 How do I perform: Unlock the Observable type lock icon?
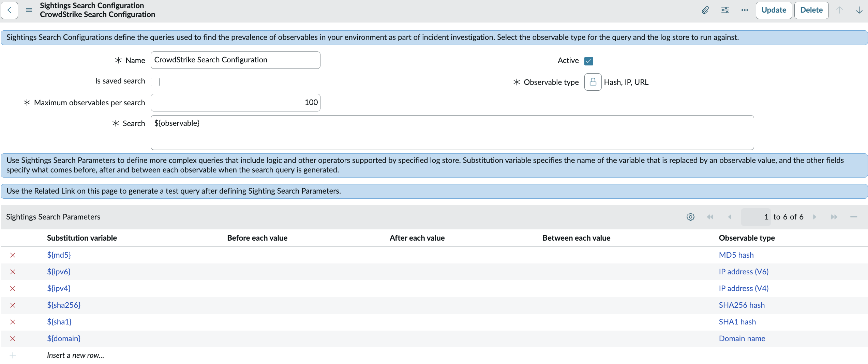(x=593, y=82)
